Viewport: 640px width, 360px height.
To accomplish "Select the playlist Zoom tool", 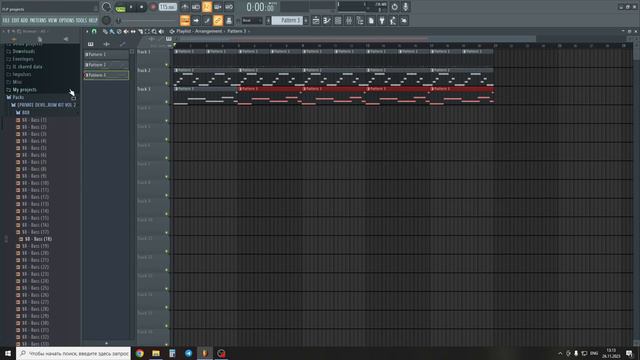I will (x=154, y=31).
